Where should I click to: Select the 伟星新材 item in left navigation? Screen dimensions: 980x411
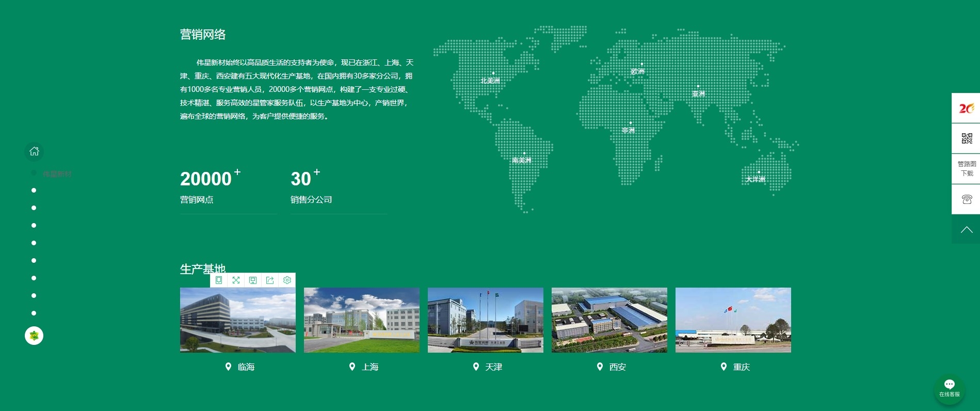pos(57,174)
